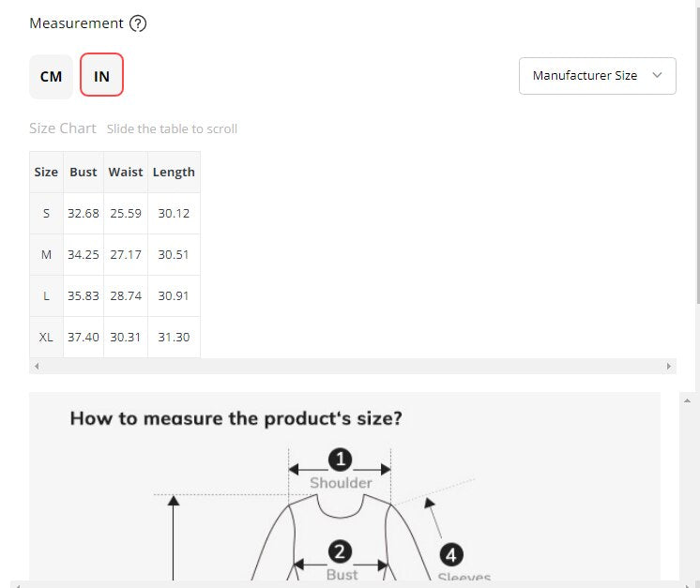The width and height of the screenshot is (700, 588).
Task: Click the number 2 Bust marker icon
Action: click(340, 551)
